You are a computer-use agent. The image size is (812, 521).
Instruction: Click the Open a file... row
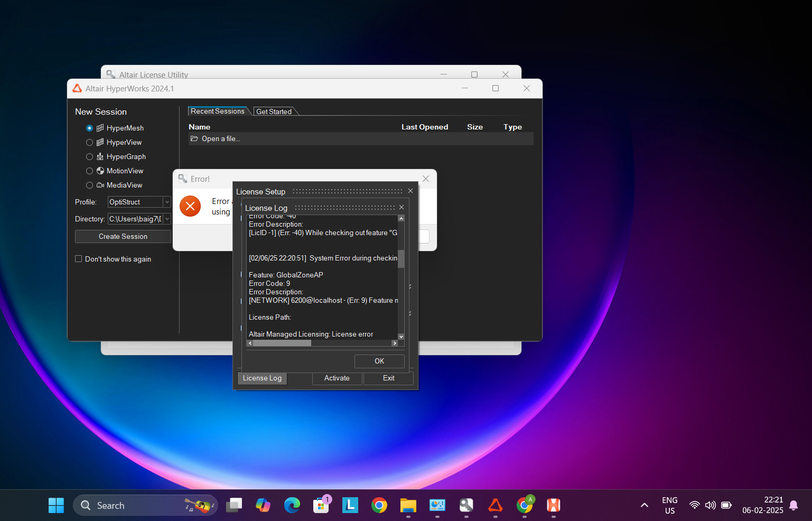[x=361, y=138]
